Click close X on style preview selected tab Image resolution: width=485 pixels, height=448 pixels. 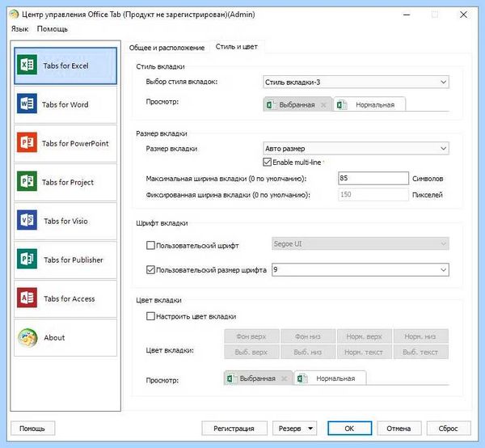point(323,105)
